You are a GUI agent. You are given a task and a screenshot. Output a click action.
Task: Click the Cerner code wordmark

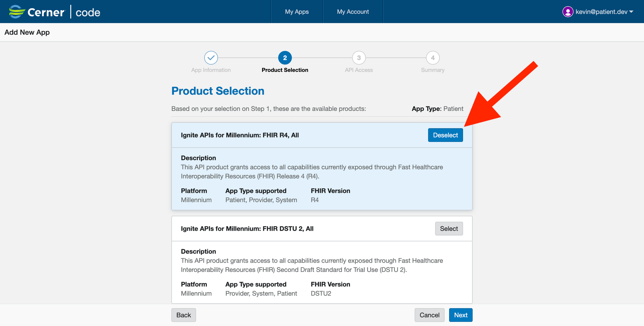[x=64, y=12]
